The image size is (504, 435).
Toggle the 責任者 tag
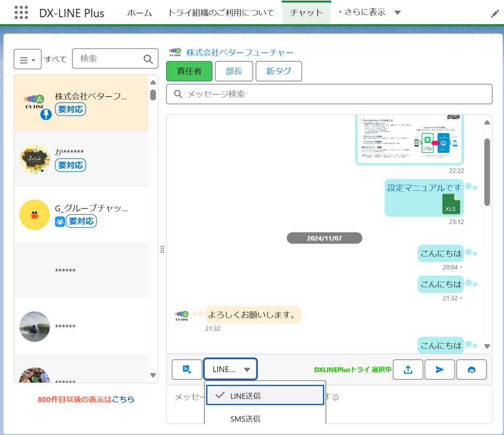click(x=189, y=71)
